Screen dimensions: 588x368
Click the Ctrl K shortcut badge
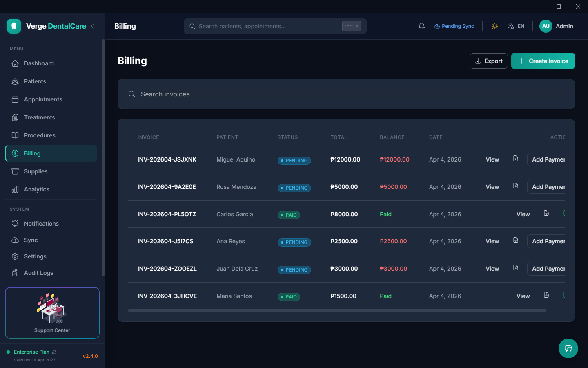point(352,26)
